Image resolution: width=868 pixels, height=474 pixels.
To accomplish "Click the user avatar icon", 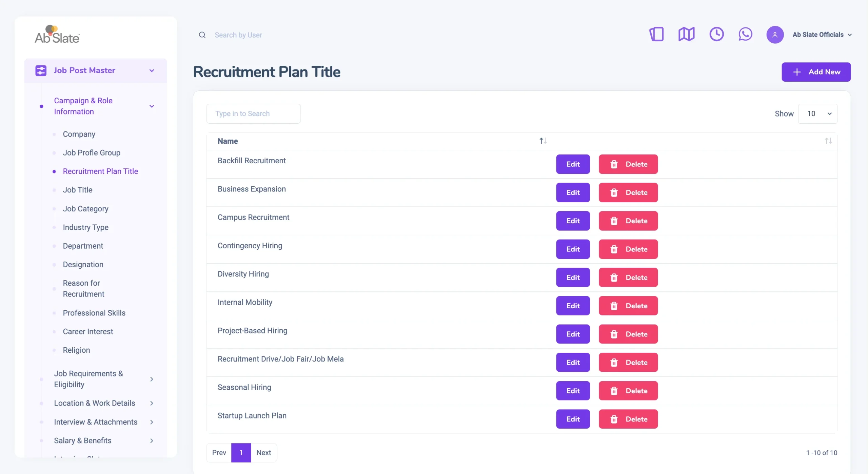I will coord(775,35).
